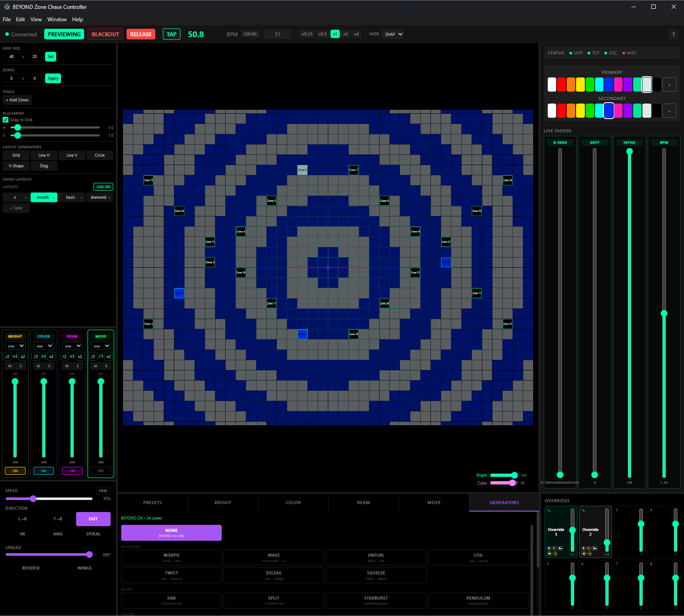Select the Zone 7 marker on grid
684x616 pixels.
click(354, 170)
